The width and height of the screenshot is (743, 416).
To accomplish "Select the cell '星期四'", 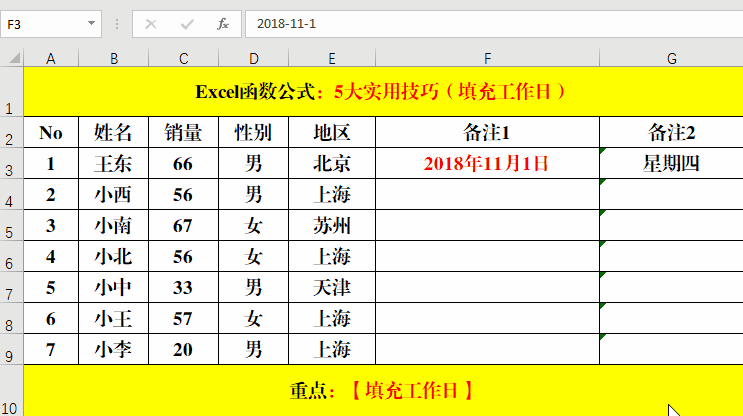I will (x=671, y=163).
